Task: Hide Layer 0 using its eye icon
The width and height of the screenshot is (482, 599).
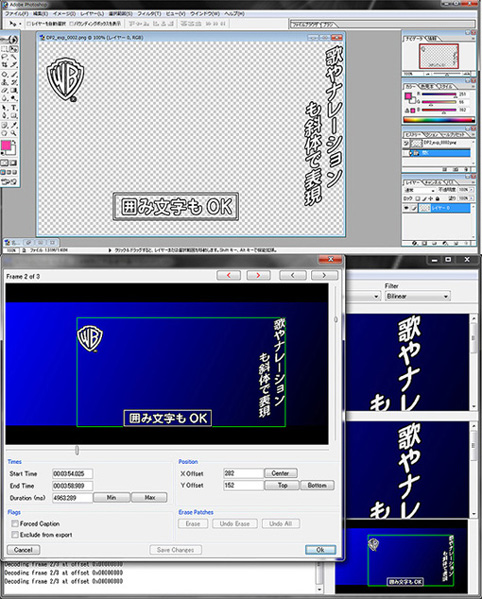Action: point(406,208)
